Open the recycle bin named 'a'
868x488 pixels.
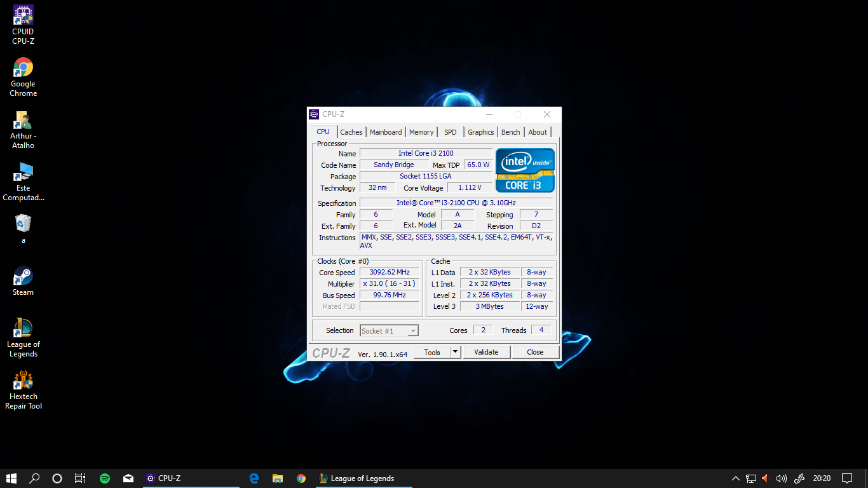click(24, 229)
